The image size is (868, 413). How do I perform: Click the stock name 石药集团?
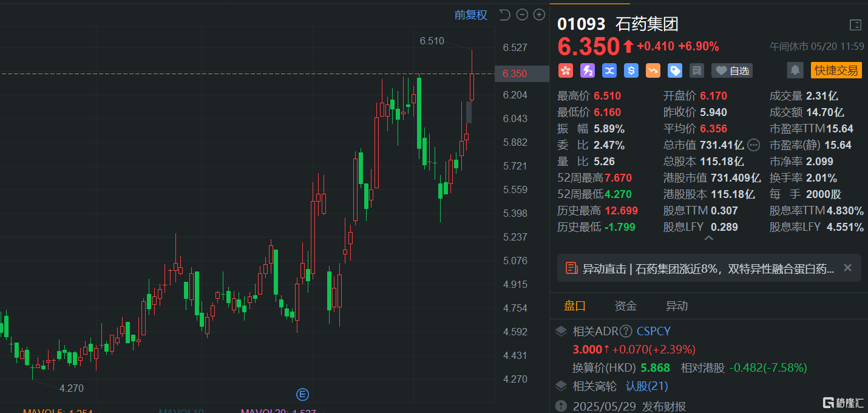647,24
